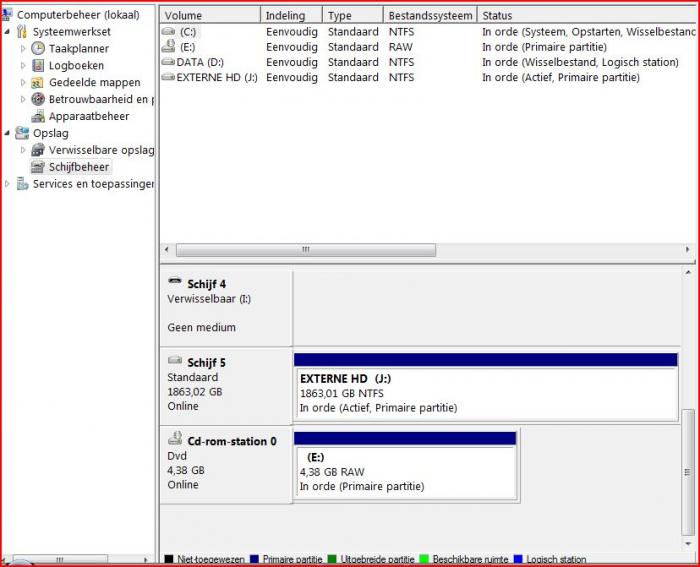Viewport: 700px width, 567px height.
Task: Click the Opslag storage icon
Action: point(22,133)
